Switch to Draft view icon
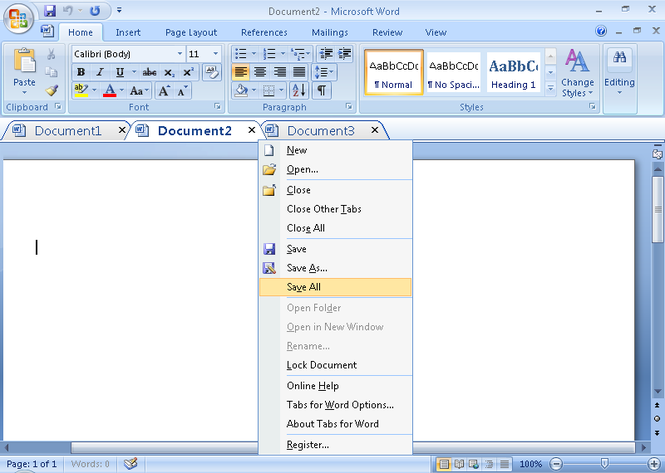Image resolution: width=665 pixels, height=473 pixels. (504, 464)
